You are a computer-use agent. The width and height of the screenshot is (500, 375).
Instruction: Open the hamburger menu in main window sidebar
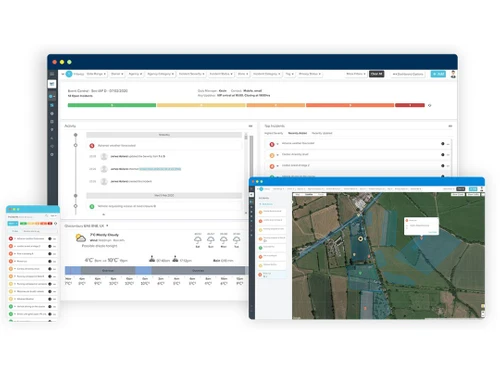click(52, 74)
